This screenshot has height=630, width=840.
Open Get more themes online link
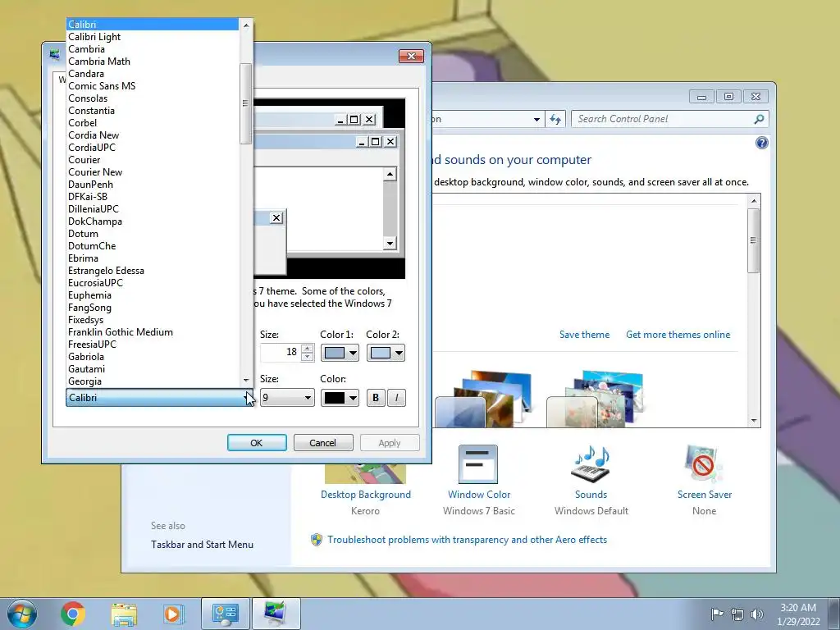click(678, 335)
